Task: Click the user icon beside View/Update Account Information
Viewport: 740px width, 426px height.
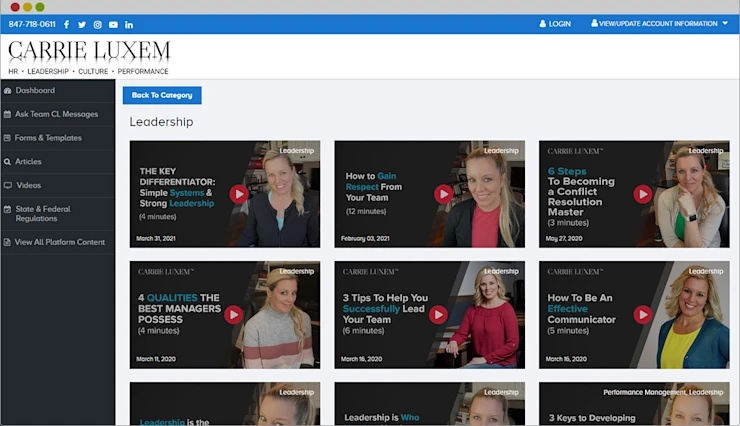Action: (594, 23)
